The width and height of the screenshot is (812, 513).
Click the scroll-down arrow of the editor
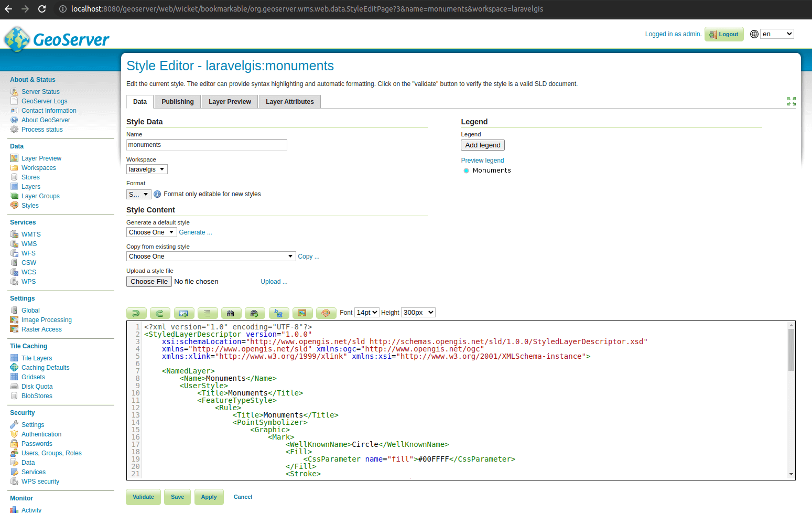(x=791, y=474)
